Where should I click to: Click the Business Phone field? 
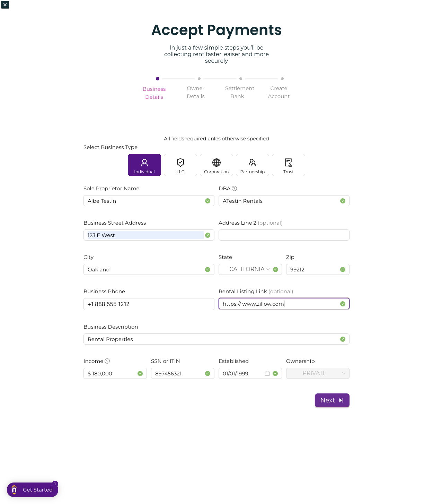pyautogui.click(x=149, y=304)
